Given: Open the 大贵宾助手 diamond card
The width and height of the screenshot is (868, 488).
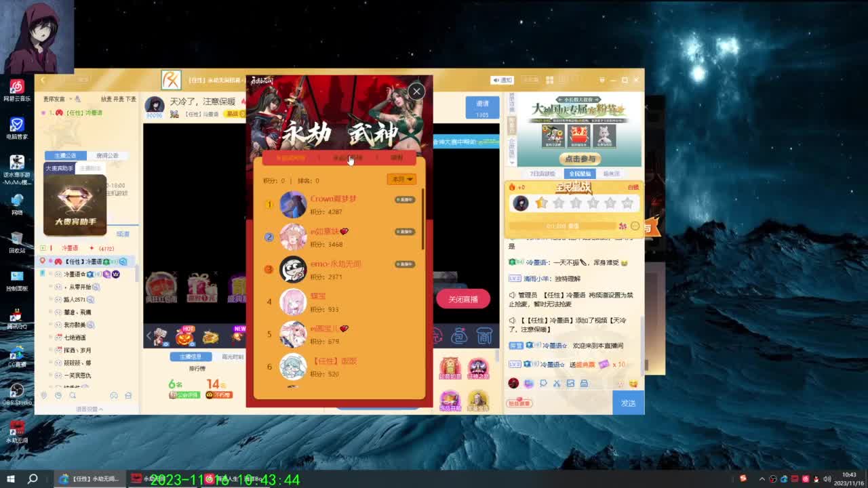Looking at the screenshot, I should (x=75, y=205).
